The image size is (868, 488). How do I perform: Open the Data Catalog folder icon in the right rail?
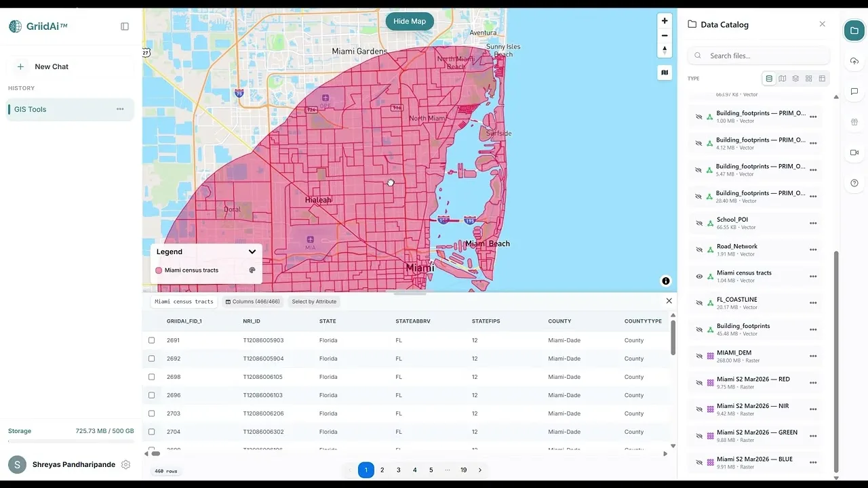tap(854, 30)
